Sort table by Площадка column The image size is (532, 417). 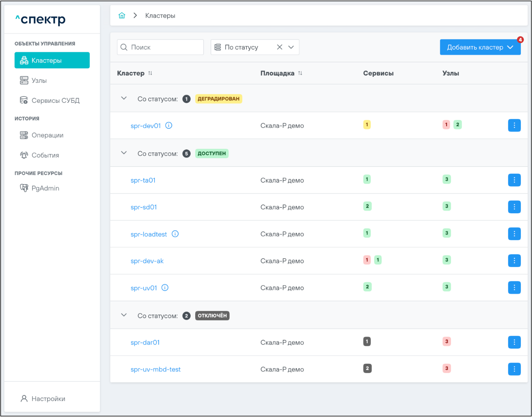coord(300,73)
